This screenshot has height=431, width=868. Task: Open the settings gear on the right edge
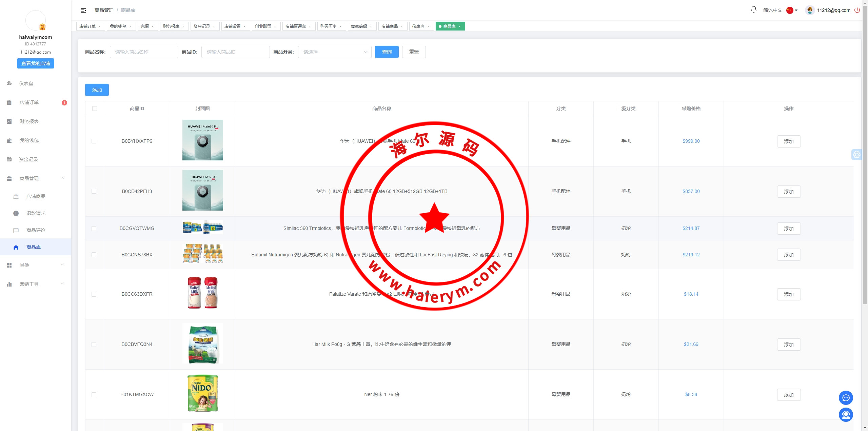857,155
